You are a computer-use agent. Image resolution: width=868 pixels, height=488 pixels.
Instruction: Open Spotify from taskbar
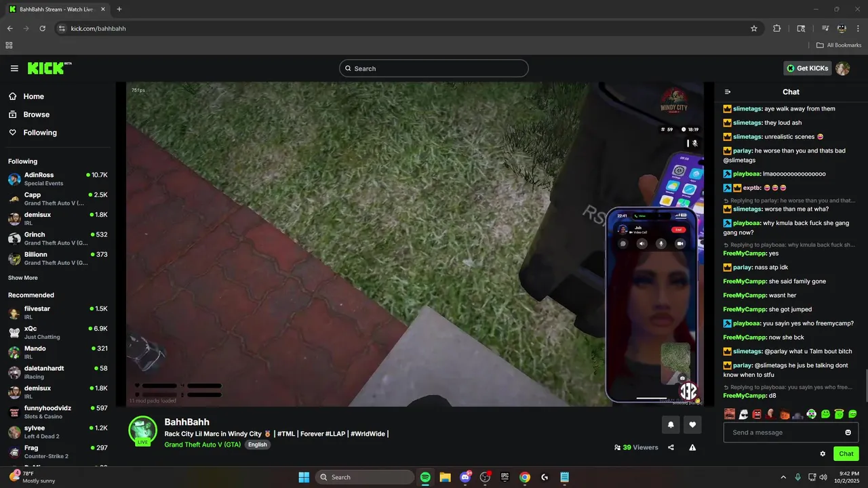click(425, 477)
